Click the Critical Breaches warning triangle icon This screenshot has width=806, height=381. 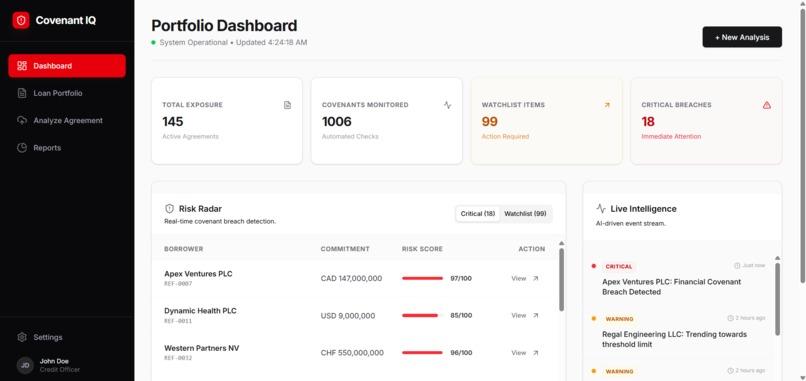point(766,105)
